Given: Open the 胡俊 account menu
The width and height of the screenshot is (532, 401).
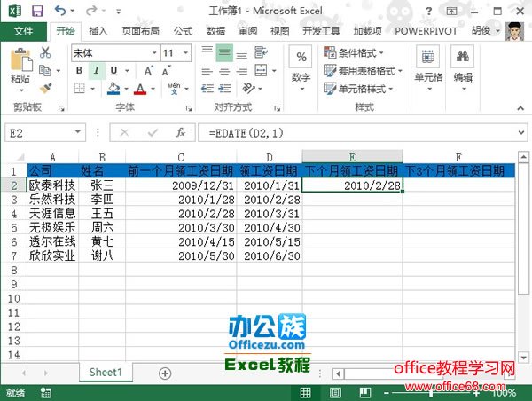Looking at the screenshot, I should point(486,31).
